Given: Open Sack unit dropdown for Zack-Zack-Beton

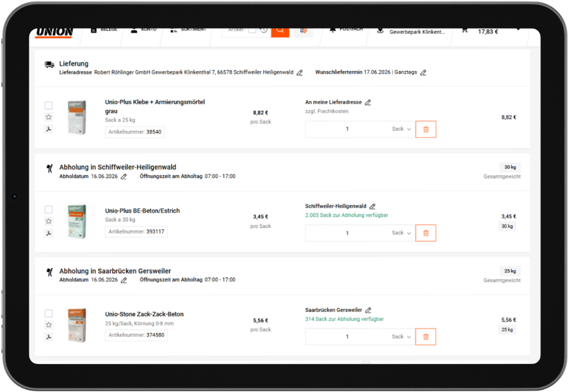Looking at the screenshot, I should 401,337.
